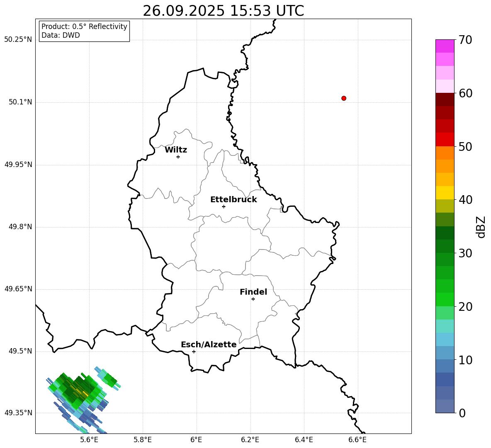The width and height of the screenshot is (491, 448).
Task: Click the 40 tick label on color bar
Action: (x=465, y=200)
